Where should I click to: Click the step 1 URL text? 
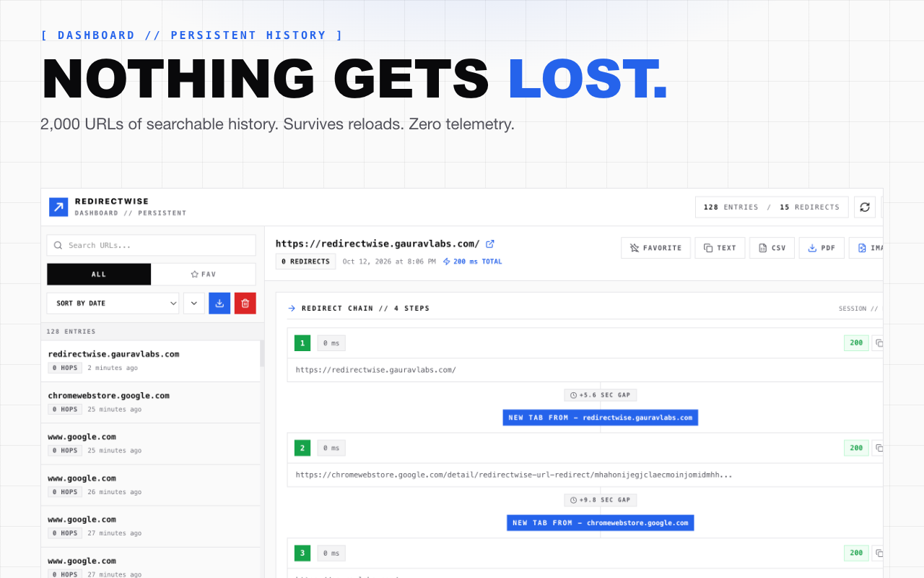pos(375,370)
